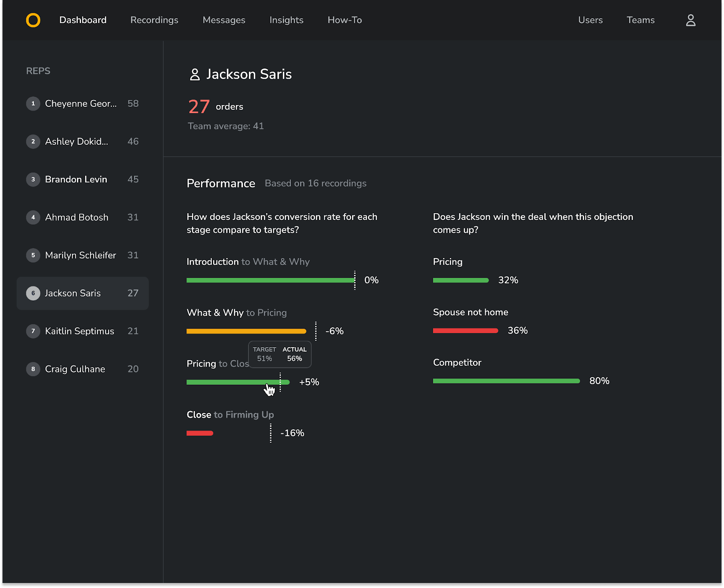Image resolution: width=724 pixels, height=588 pixels.
Task: Click the 0% conversion value
Action: point(372,280)
